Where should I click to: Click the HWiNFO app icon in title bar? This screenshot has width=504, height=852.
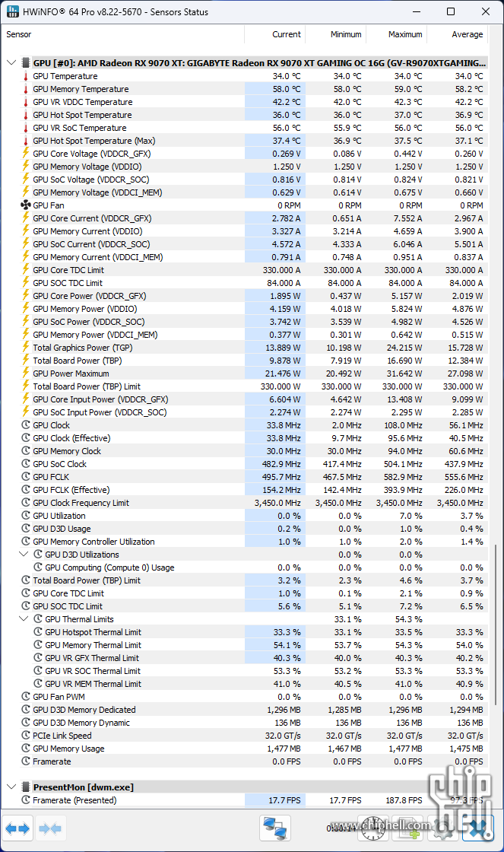pos(13,11)
